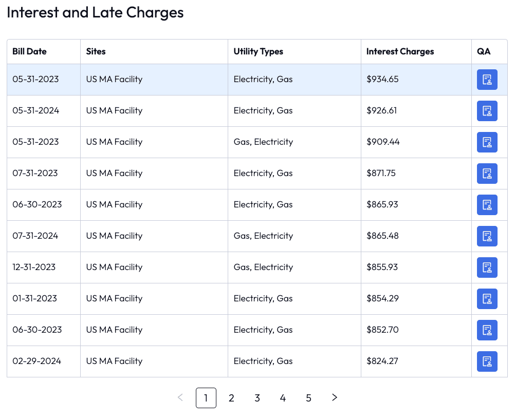515x420 pixels.
Task: Open QA audit for the $909.44 charge
Action: (487, 142)
